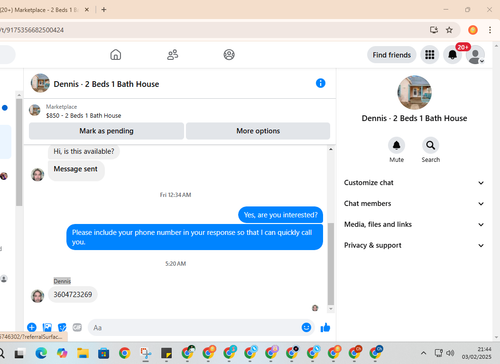Expand Media, files and links section

(414, 224)
